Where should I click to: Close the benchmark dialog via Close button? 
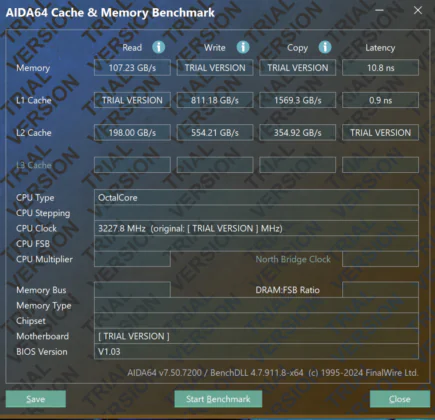[400, 399]
